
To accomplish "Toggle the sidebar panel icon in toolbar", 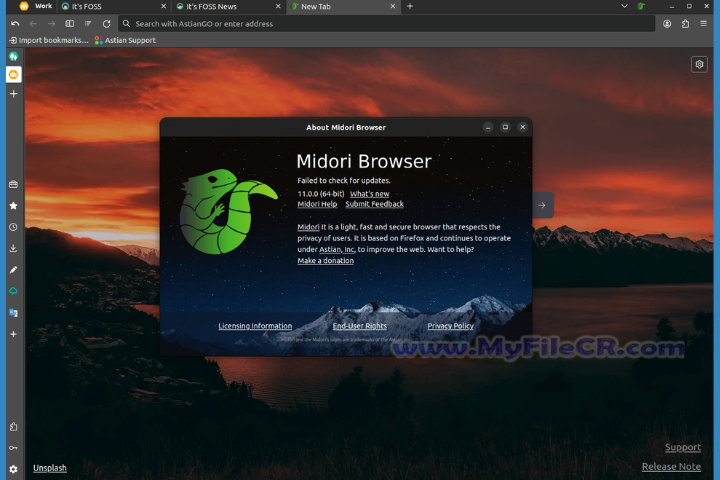I will coord(70,23).
